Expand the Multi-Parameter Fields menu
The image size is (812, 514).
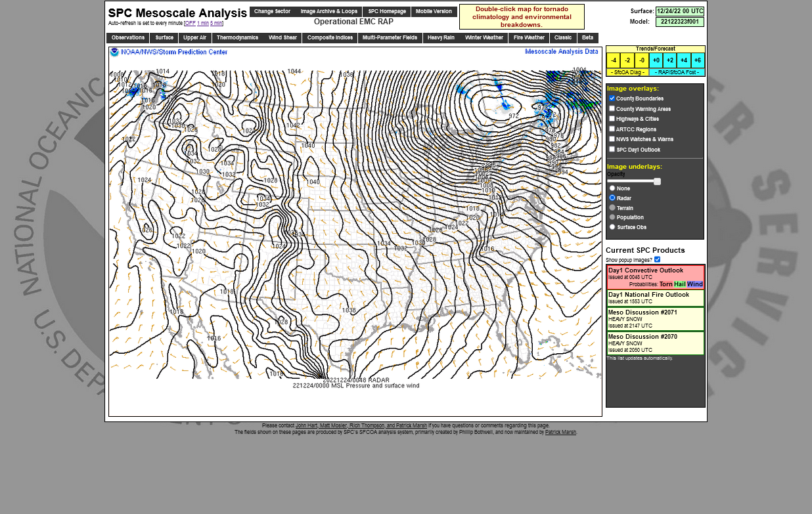point(390,38)
